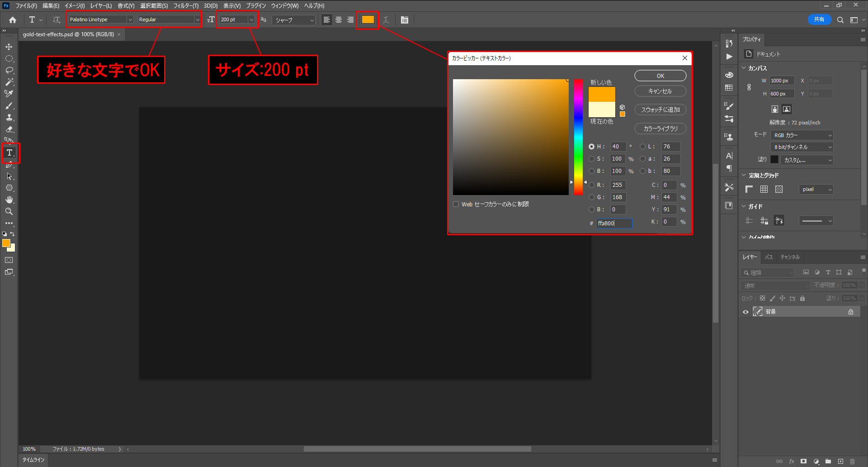The height and width of the screenshot is (467, 868).
Task: Enable the Web safe colors only checkbox
Action: (456, 205)
